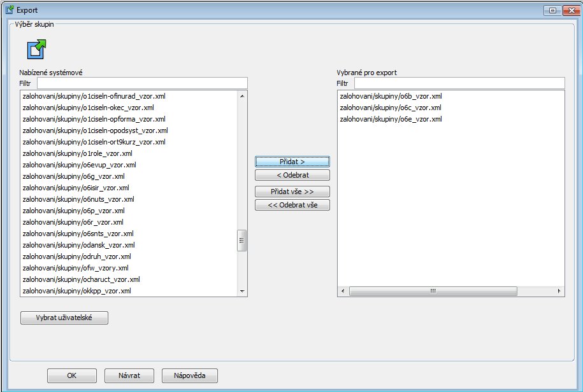Click right arrow of horizontal scrollbar

pos(559,291)
